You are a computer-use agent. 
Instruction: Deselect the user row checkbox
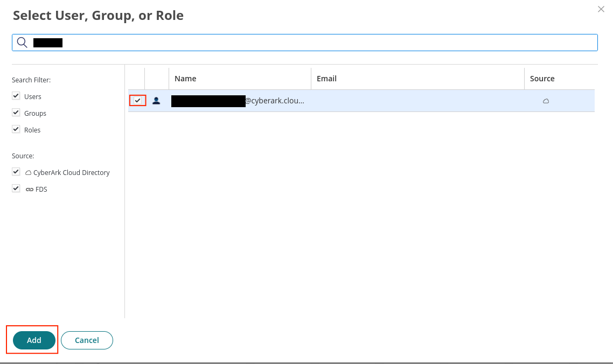tap(137, 101)
